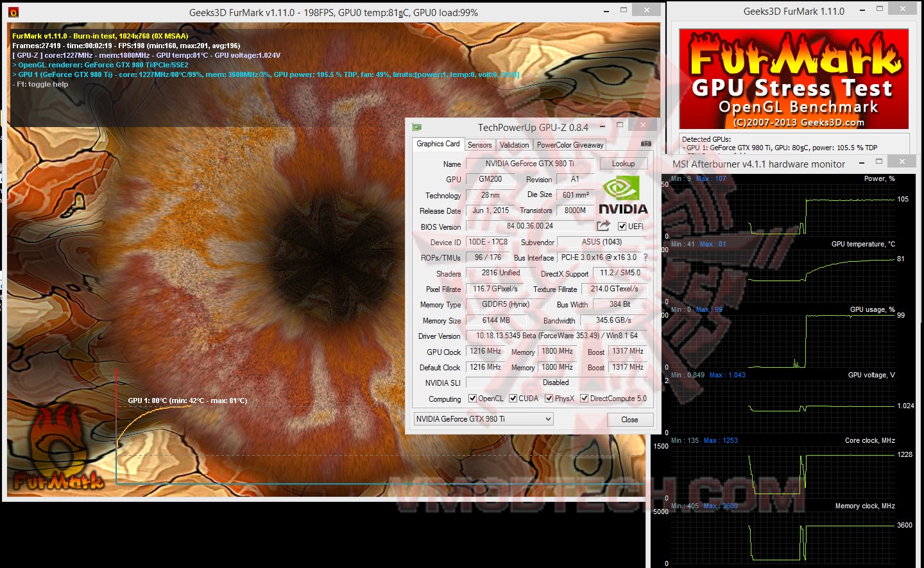Click the Technology field showing 28 nm
This screenshot has width=924, height=568.
pos(491,195)
